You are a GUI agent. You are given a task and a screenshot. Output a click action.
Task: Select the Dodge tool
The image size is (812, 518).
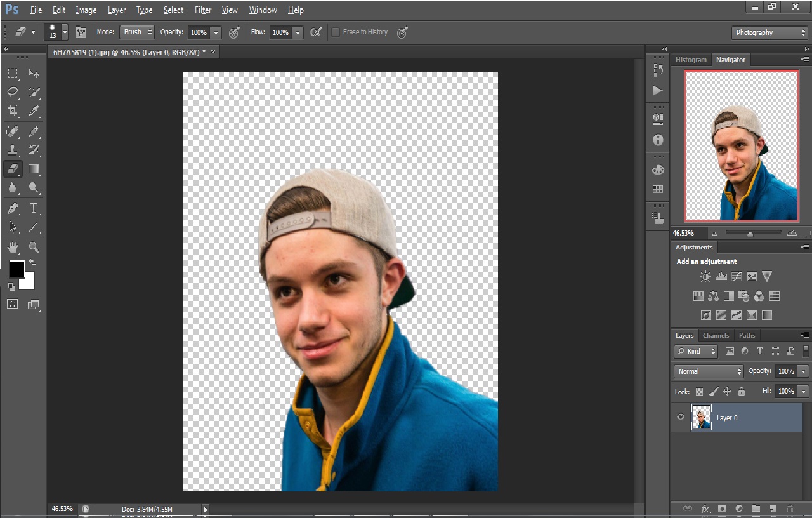[34, 188]
